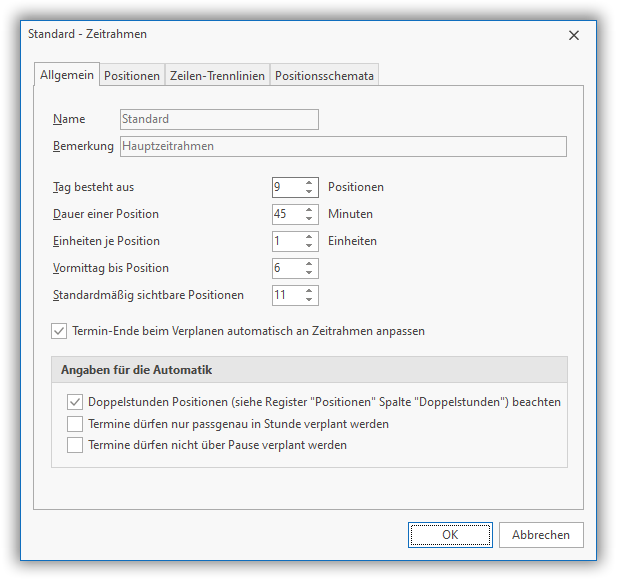Decrease the 'Tag besteht aus' positions value
The image size is (617, 581).
click(x=310, y=192)
